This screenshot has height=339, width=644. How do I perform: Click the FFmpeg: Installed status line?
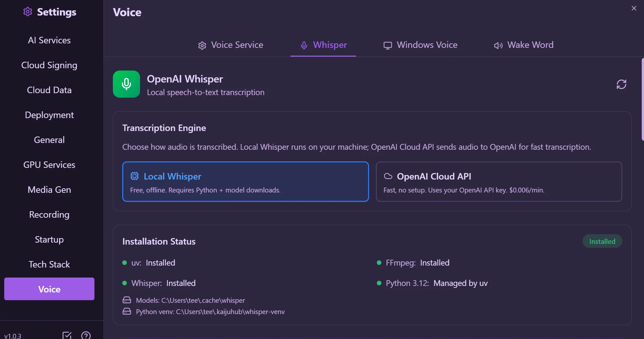click(x=413, y=263)
